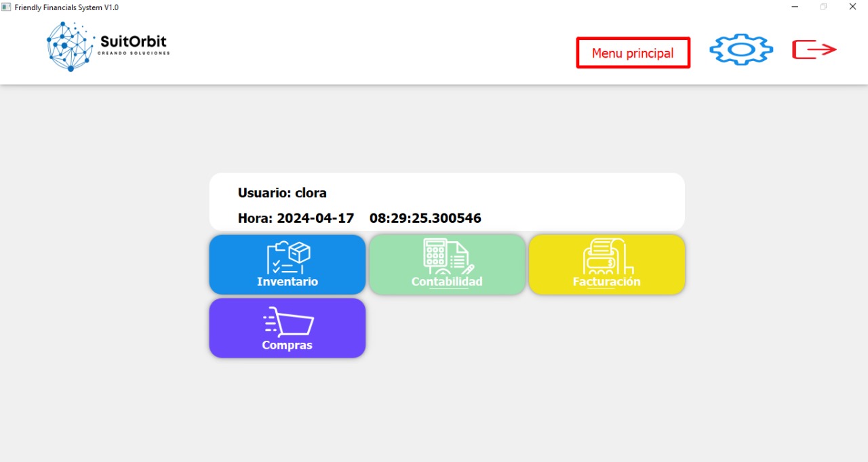Screen dimensions: 868x462
Task: Open Facturación via its label
Action: [606, 282]
